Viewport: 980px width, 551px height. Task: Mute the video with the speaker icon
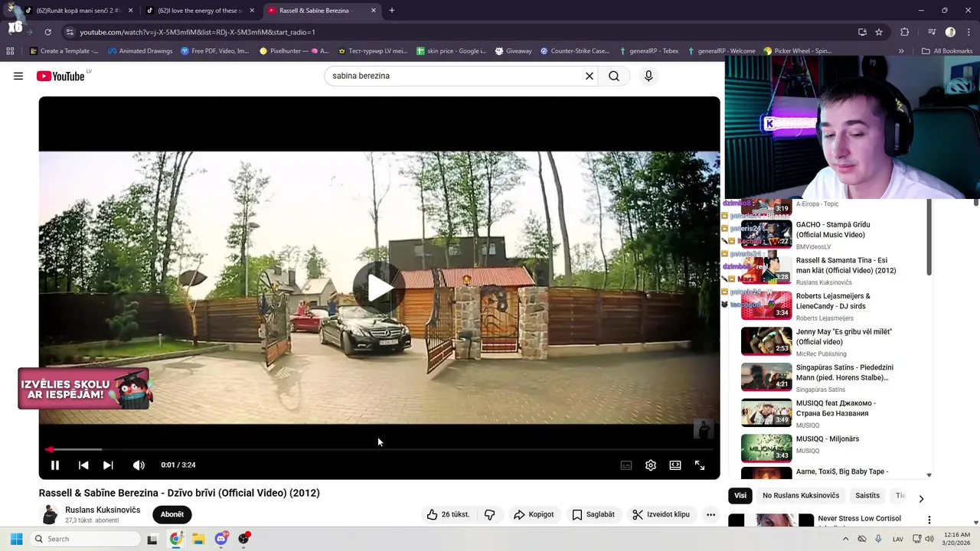[139, 465]
